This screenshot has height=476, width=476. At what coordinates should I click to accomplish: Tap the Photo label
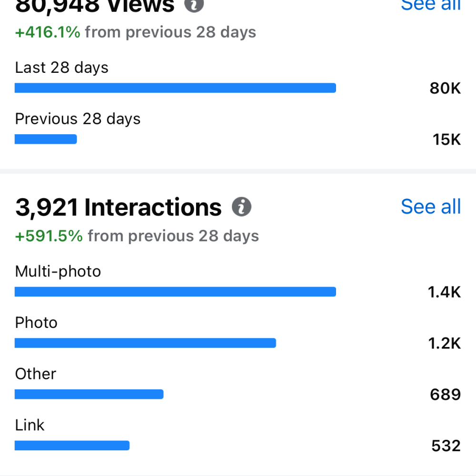(36, 322)
